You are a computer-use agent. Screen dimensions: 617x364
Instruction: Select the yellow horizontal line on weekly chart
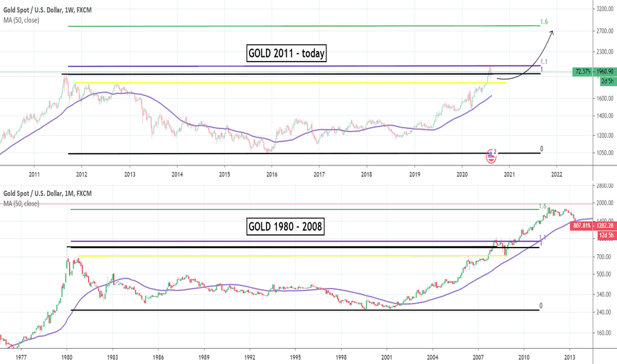coord(291,83)
